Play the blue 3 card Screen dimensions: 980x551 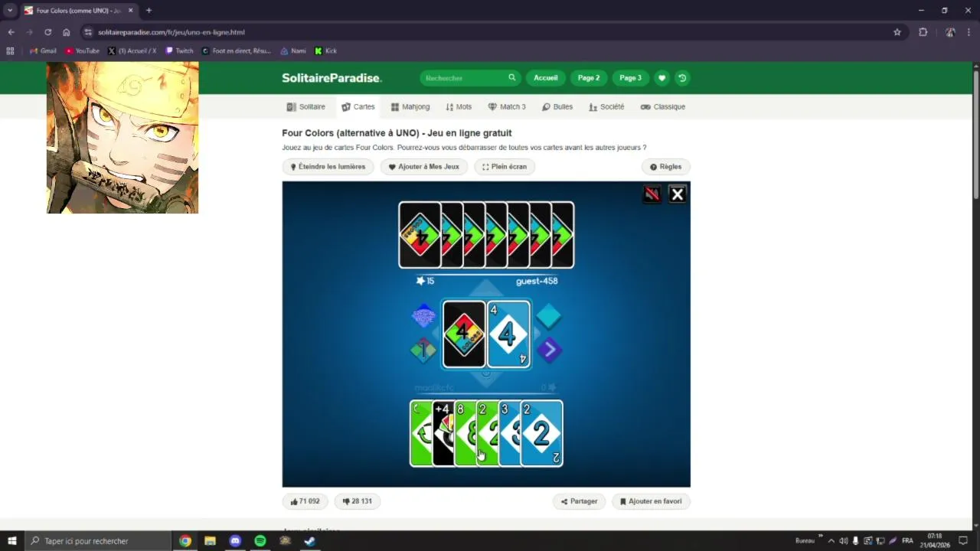509,433
